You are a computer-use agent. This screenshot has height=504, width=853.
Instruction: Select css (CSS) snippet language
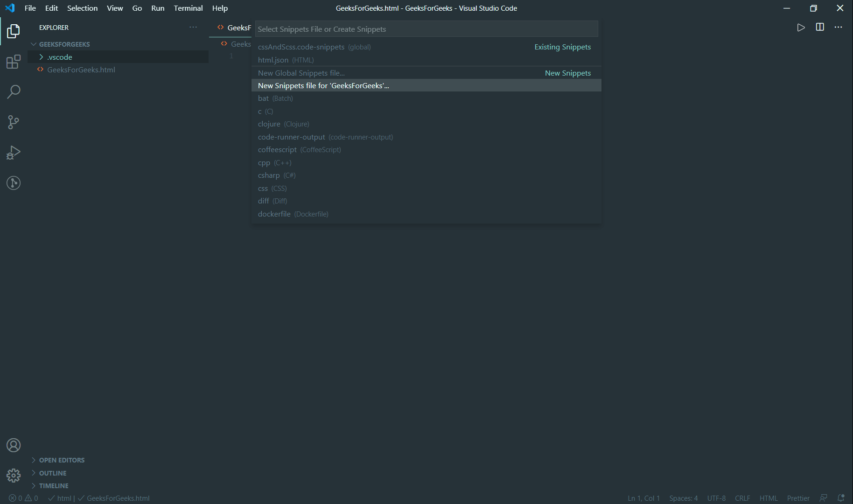click(426, 188)
